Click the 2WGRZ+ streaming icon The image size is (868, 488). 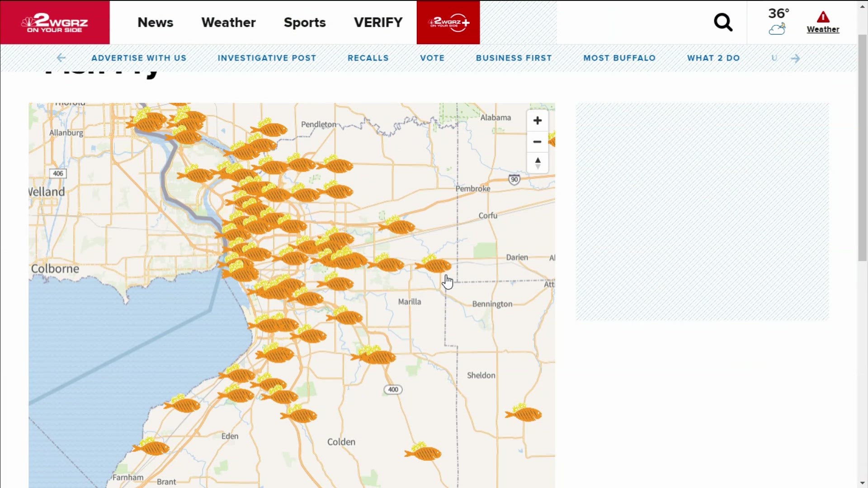(448, 22)
